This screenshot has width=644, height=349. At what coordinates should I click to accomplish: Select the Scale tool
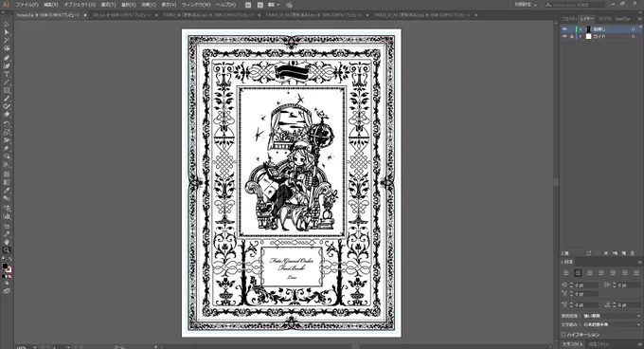[7, 133]
